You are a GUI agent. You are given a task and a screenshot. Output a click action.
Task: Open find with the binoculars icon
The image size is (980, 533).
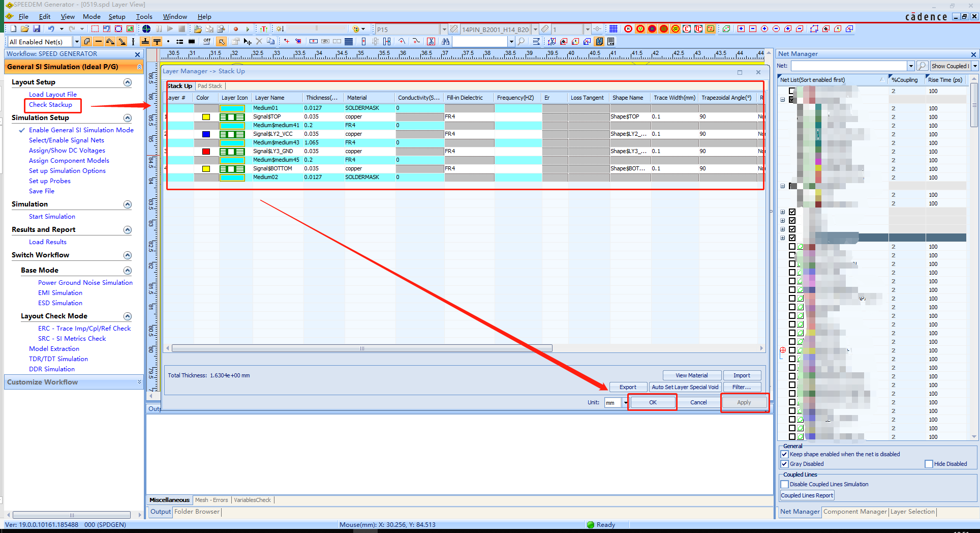446,41
